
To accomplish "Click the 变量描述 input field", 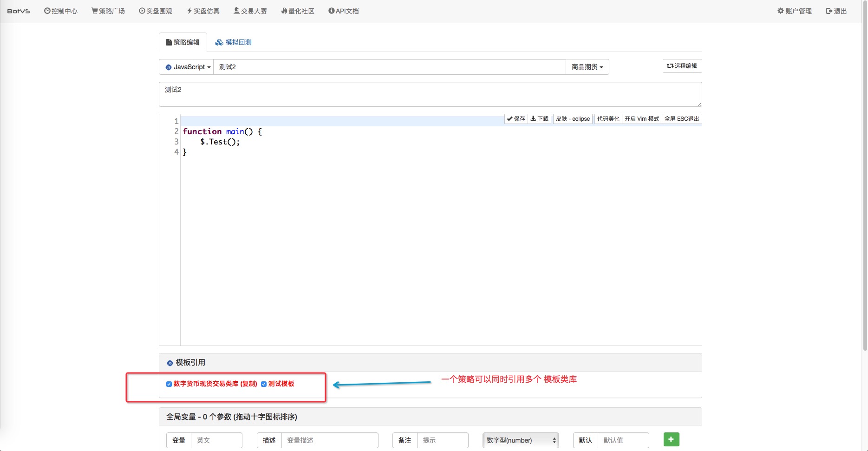I will point(330,440).
